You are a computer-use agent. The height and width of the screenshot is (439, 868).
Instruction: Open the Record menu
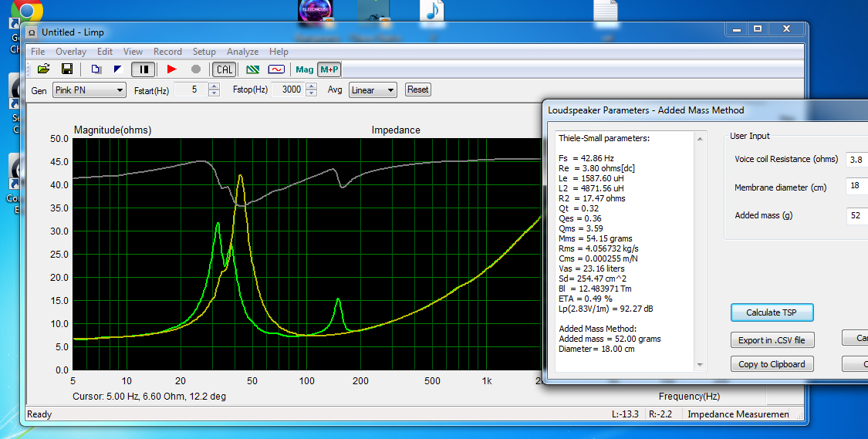point(167,52)
